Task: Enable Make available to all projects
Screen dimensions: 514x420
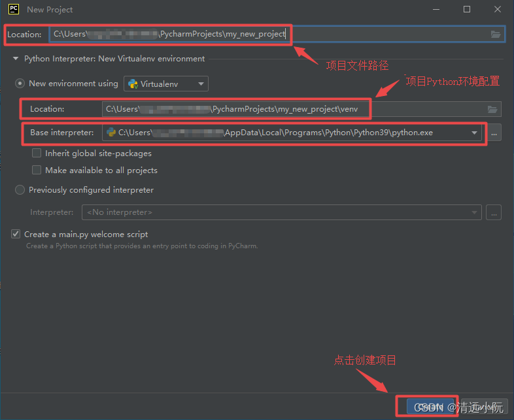Action: click(x=37, y=170)
